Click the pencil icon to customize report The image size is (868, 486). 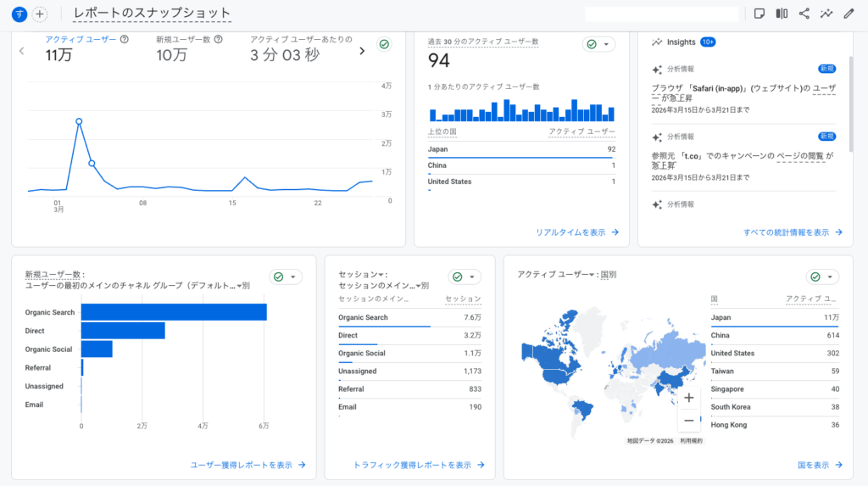point(849,14)
